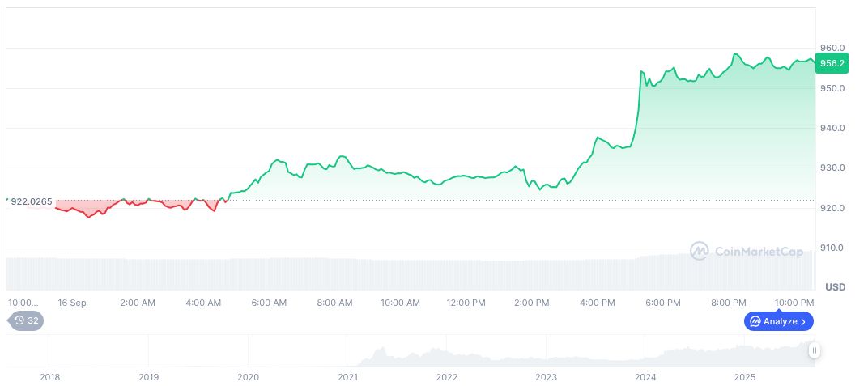This screenshot has width=868, height=386.
Task: Click the USD currency label
Action: click(x=835, y=287)
